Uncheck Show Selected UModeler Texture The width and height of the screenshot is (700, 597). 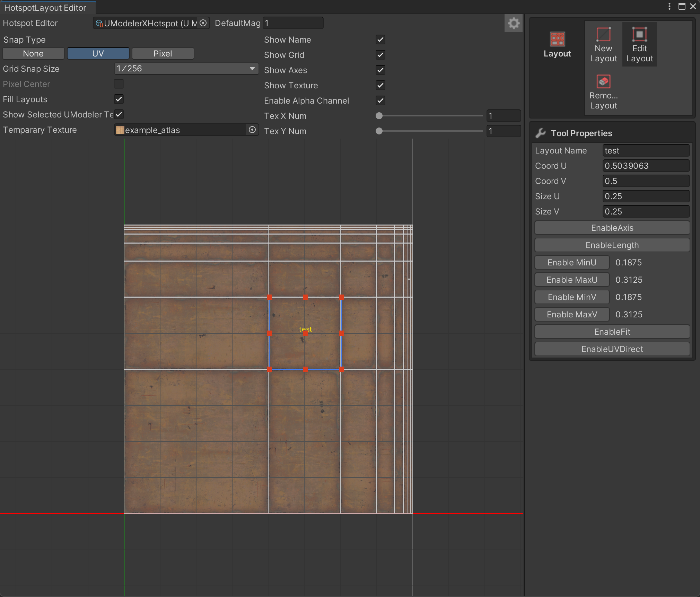(119, 114)
